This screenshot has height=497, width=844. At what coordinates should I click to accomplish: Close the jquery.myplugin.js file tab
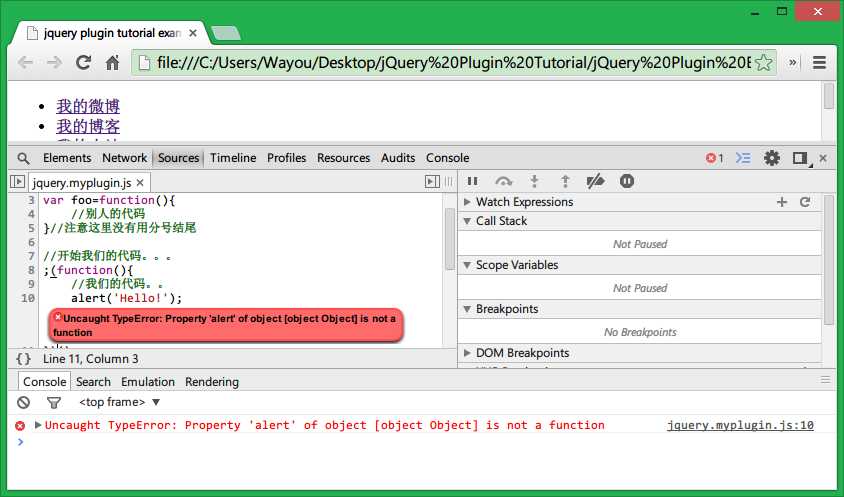(140, 183)
